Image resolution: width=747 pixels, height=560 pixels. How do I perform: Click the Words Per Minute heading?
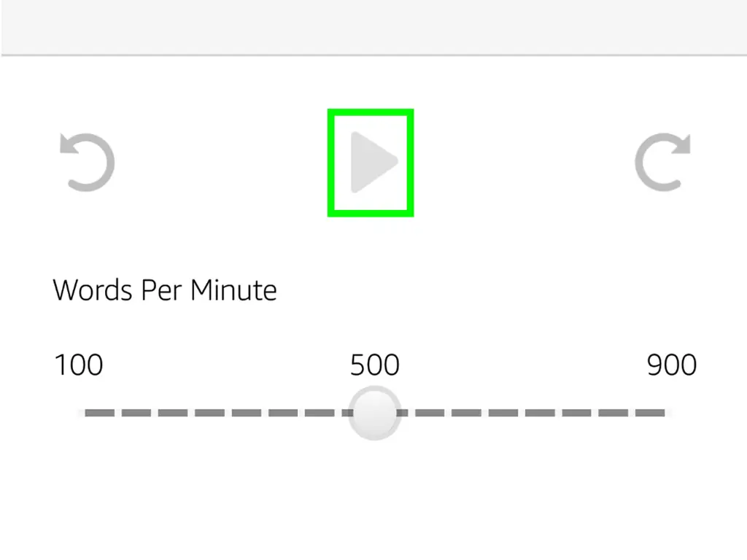click(x=165, y=290)
